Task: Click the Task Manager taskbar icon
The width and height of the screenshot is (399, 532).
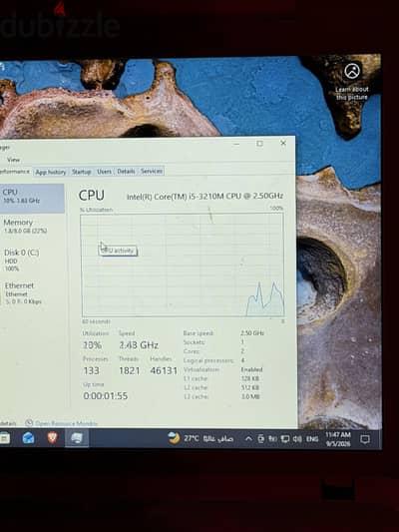Action: tap(77, 438)
